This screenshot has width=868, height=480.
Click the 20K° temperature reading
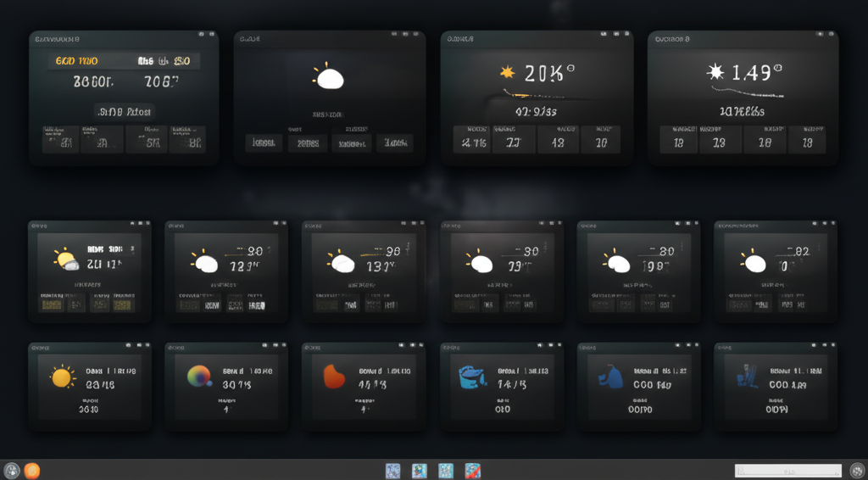[549, 73]
